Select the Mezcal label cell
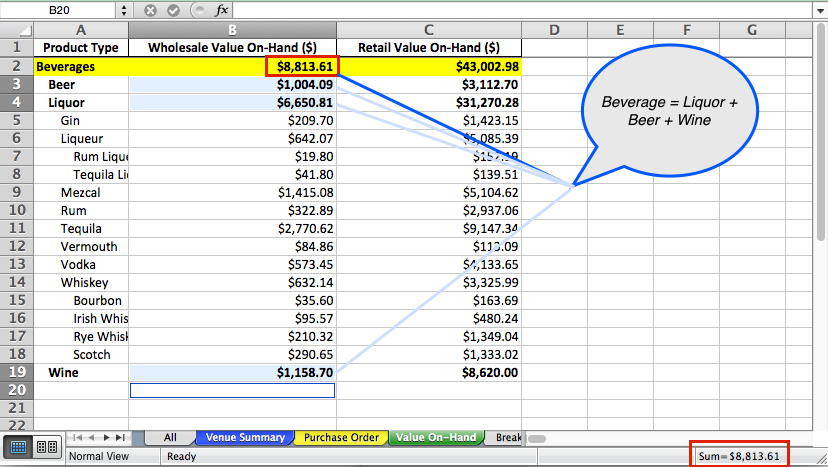Image resolution: width=828 pixels, height=467 pixels. pyautogui.click(x=81, y=192)
